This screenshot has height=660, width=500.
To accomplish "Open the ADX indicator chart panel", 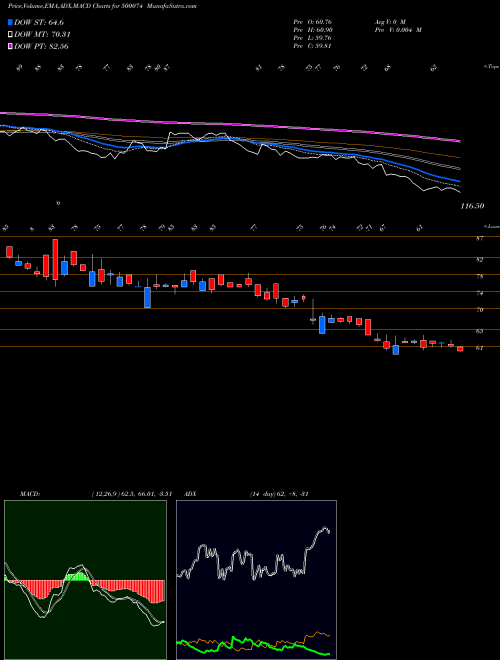I will [256, 580].
